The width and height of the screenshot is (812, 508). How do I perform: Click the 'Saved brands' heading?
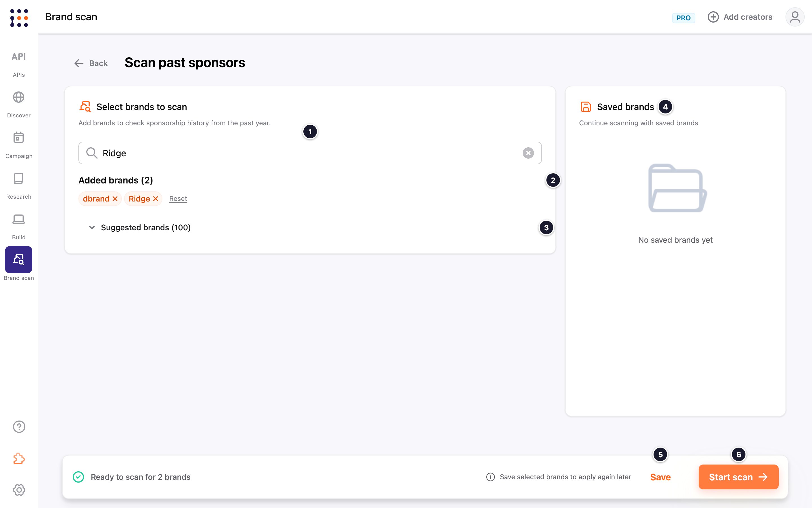pos(625,107)
